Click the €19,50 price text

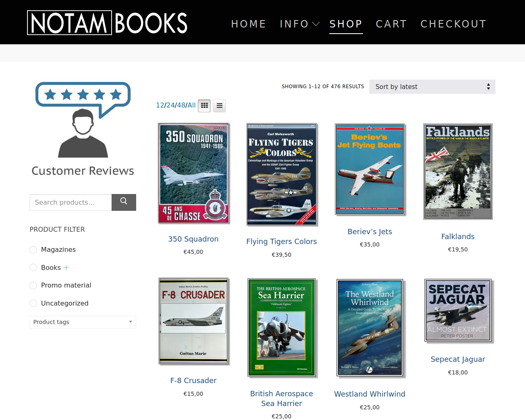point(458,249)
